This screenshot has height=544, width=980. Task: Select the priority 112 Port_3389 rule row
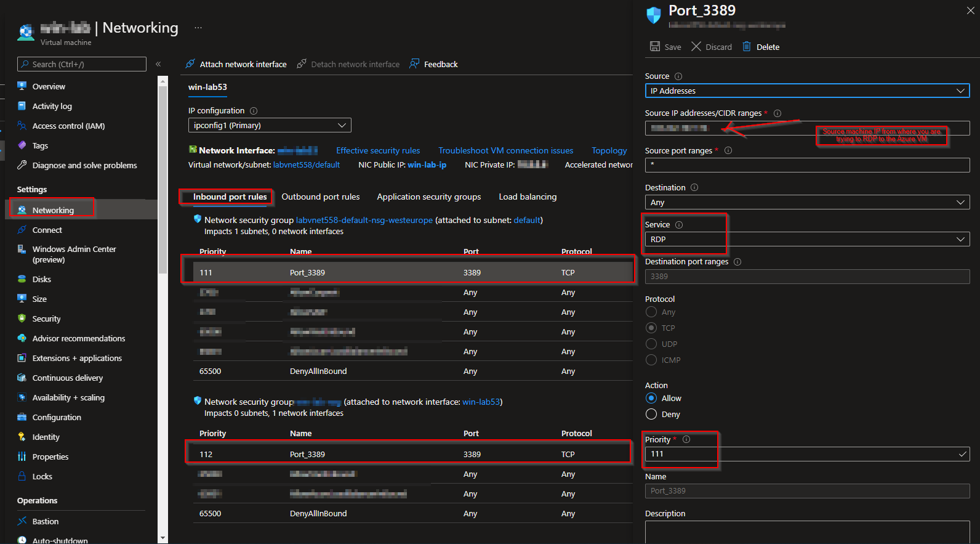[413, 454]
